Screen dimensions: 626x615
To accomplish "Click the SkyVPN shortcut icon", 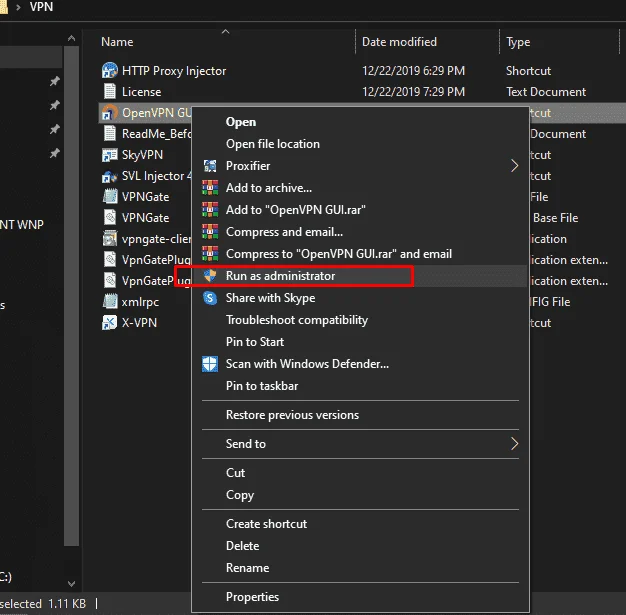I will point(109,155).
